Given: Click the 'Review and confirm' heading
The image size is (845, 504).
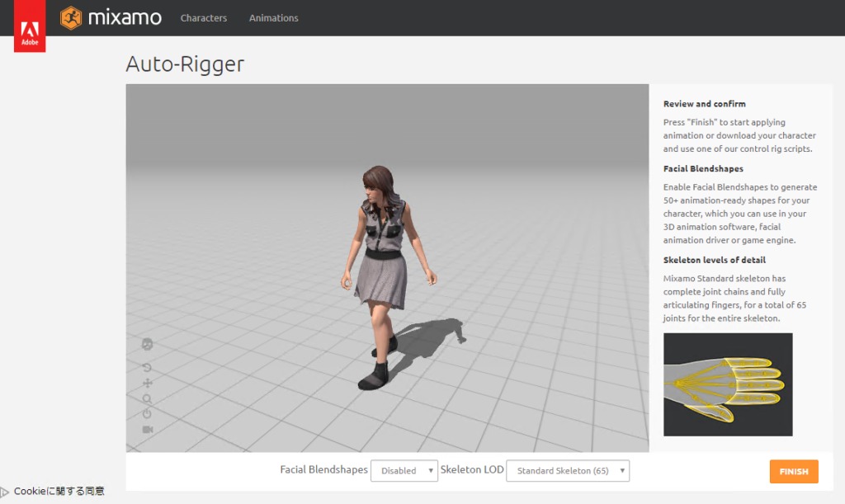Looking at the screenshot, I should [x=705, y=104].
